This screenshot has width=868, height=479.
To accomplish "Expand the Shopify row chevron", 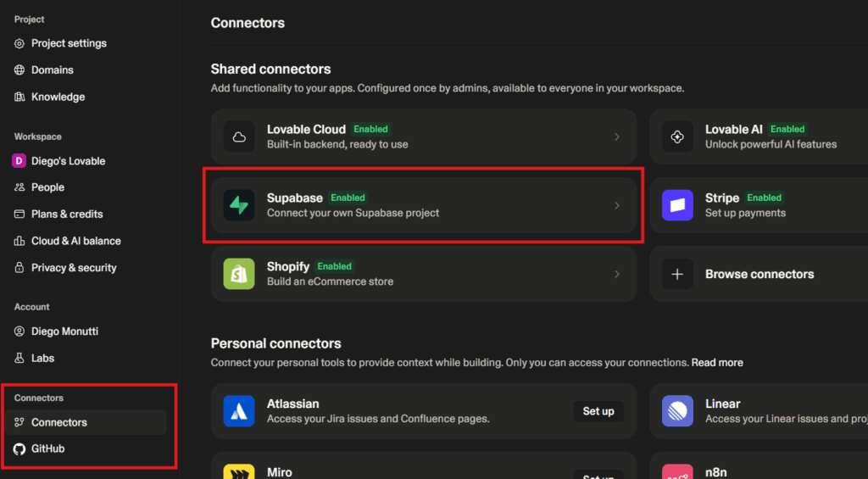I will (617, 274).
